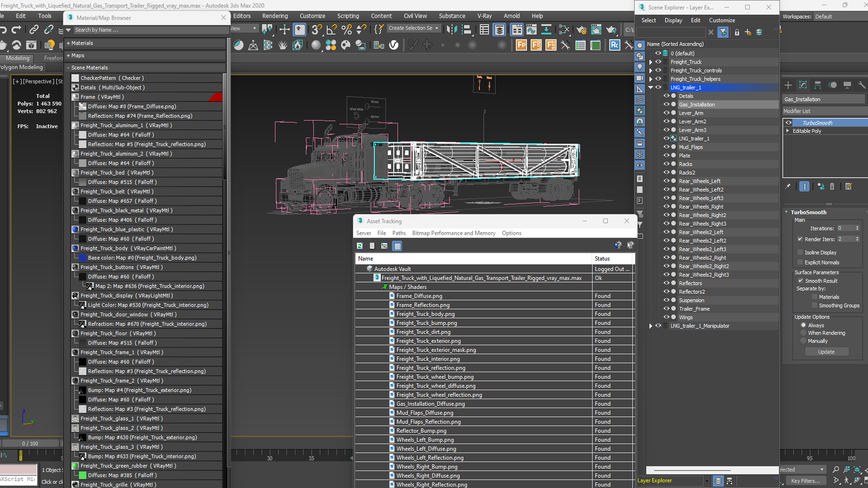Viewport: 868px width, 488px height.
Task: Open the Utilities wrench panel tab
Action: [862, 85]
